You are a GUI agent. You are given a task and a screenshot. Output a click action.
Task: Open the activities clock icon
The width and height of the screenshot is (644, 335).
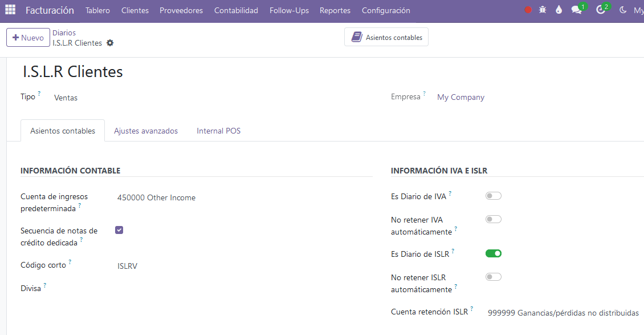(x=601, y=10)
